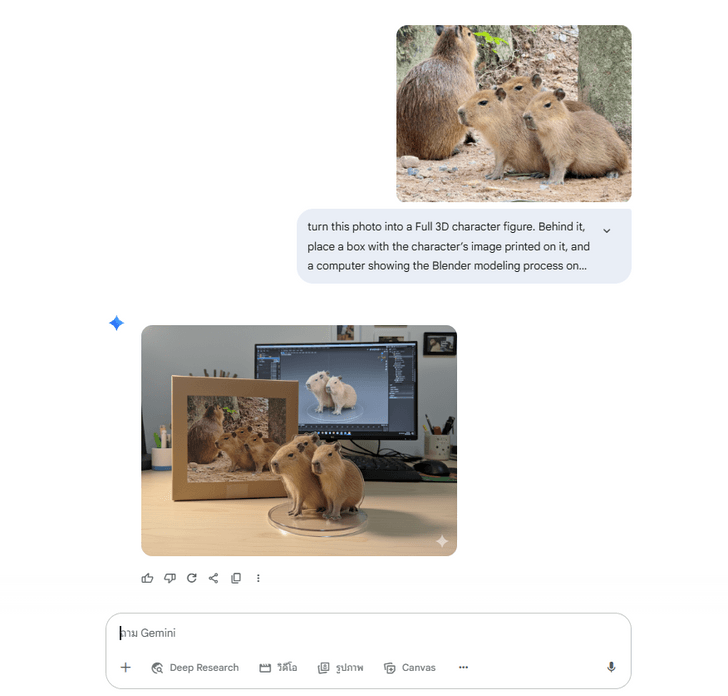Select the Deep Research tool
The width and height of the screenshot is (728, 696).
point(195,667)
